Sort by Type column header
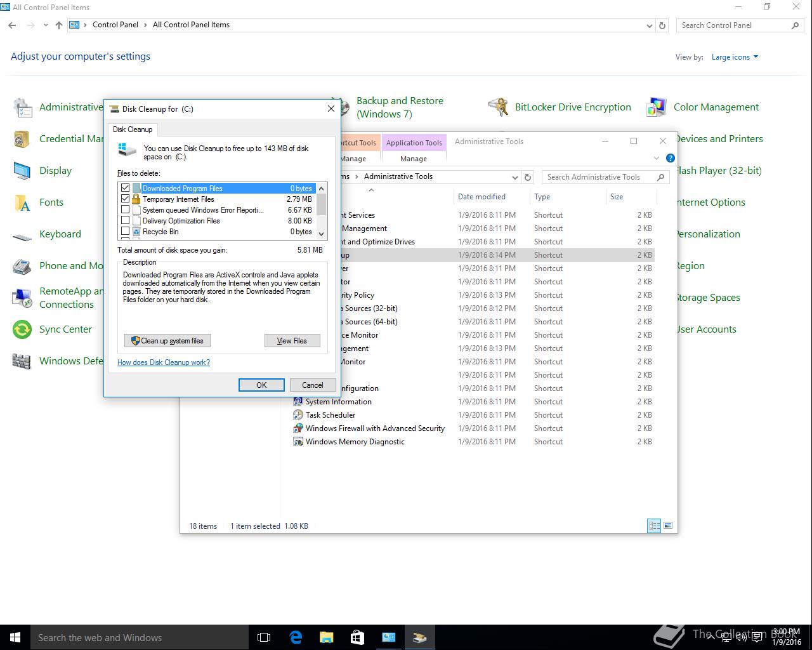Image resolution: width=812 pixels, height=650 pixels. pos(542,197)
